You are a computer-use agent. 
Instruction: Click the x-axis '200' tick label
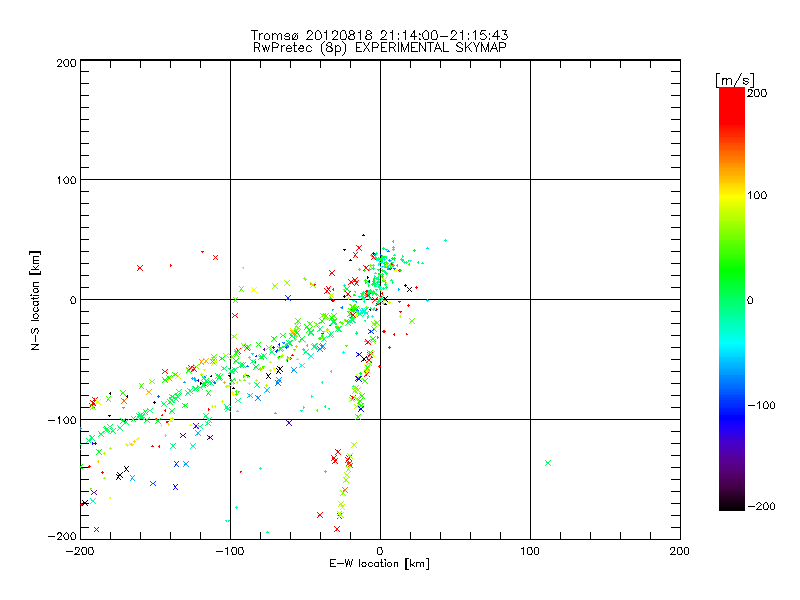click(680, 551)
